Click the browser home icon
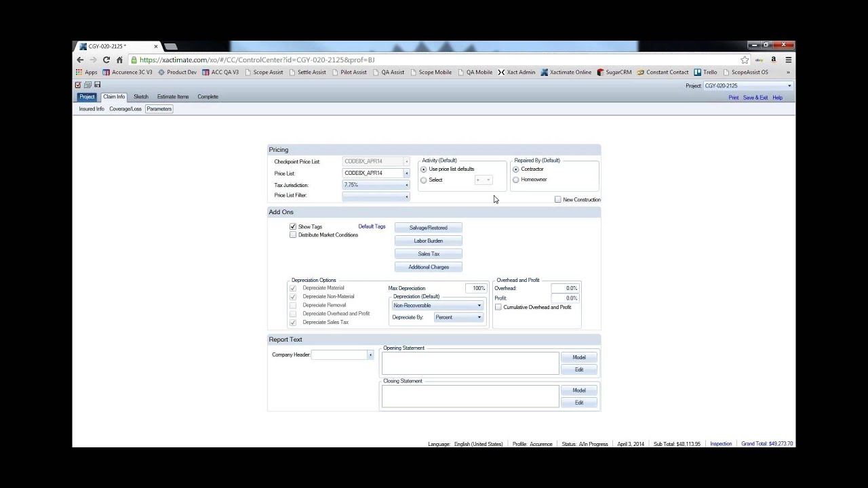Image resolution: width=868 pixels, height=488 pixels. (119, 60)
